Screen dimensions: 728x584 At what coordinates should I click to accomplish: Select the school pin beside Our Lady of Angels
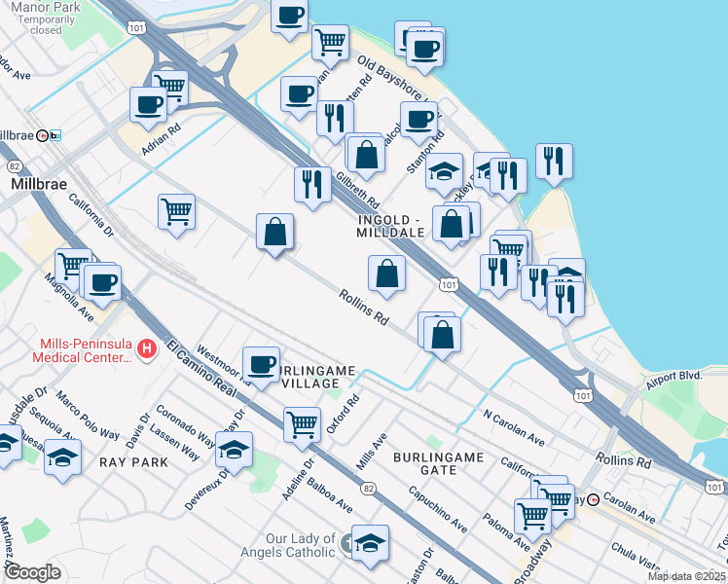[370, 542]
